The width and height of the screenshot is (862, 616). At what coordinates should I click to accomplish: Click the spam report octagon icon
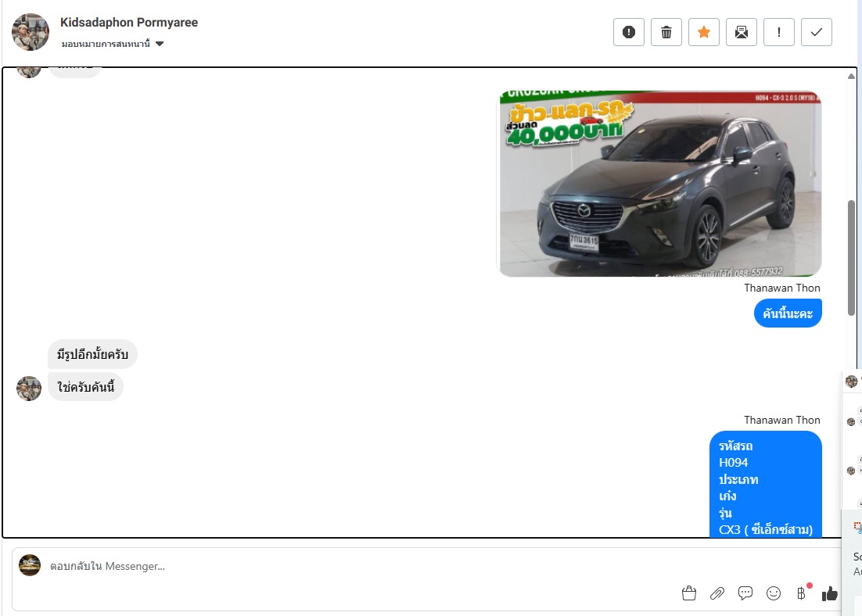[629, 32]
